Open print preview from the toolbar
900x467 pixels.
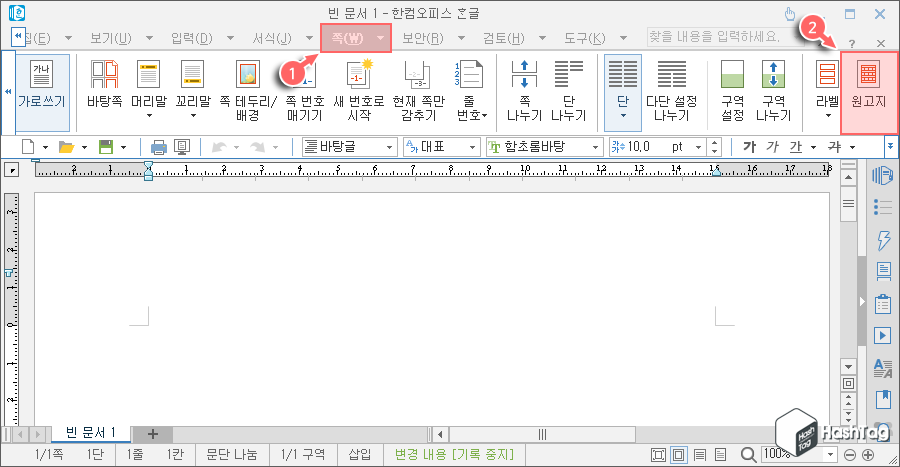(x=182, y=147)
